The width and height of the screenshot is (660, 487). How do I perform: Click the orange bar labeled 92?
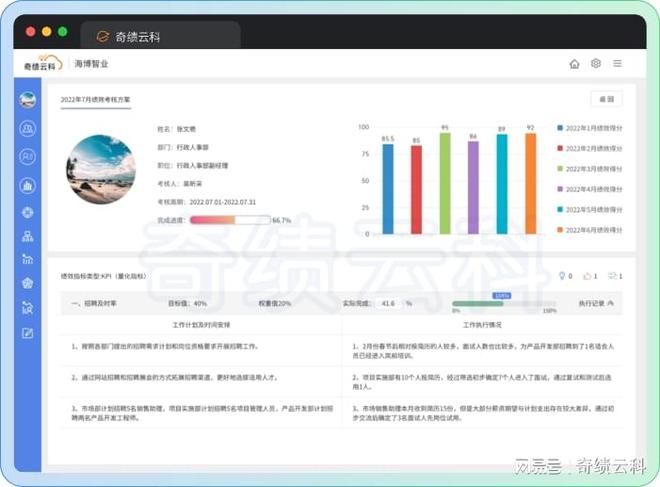531,184
